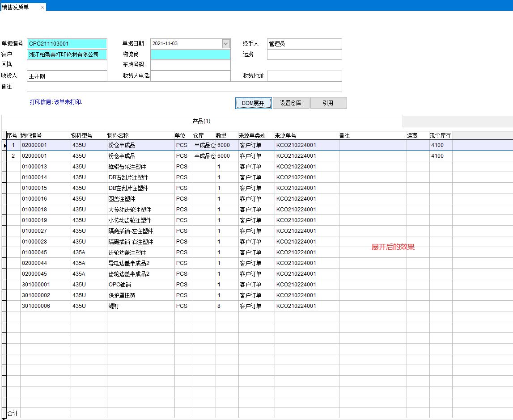Screen dimensions: 513x420
Task: Click the 运费 input field
Action: click(x=304, y=54)
